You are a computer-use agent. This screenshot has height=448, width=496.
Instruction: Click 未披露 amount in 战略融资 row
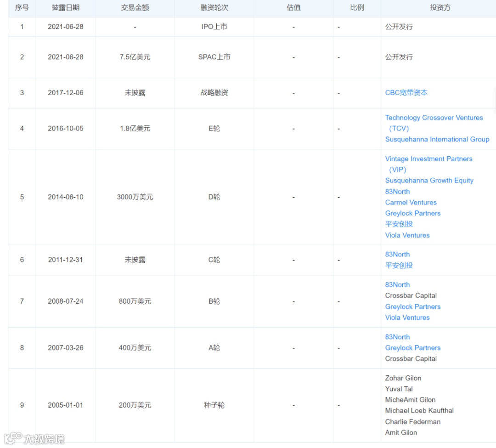(135, 93)
